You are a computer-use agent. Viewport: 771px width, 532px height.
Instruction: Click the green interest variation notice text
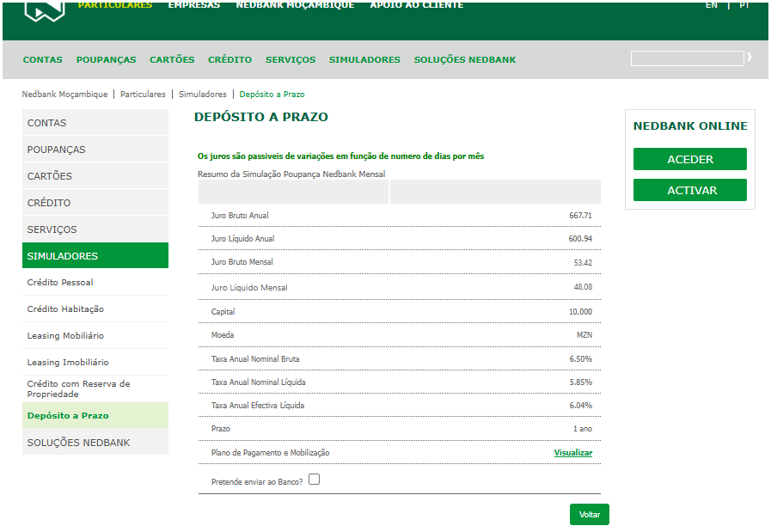point(340,156)
